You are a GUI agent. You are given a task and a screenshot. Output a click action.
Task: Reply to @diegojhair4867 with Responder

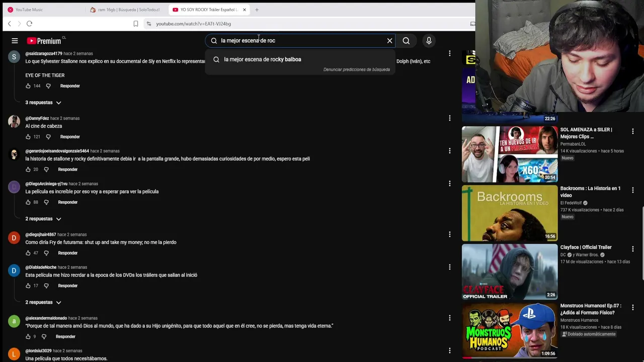click(x=67, y=253)
